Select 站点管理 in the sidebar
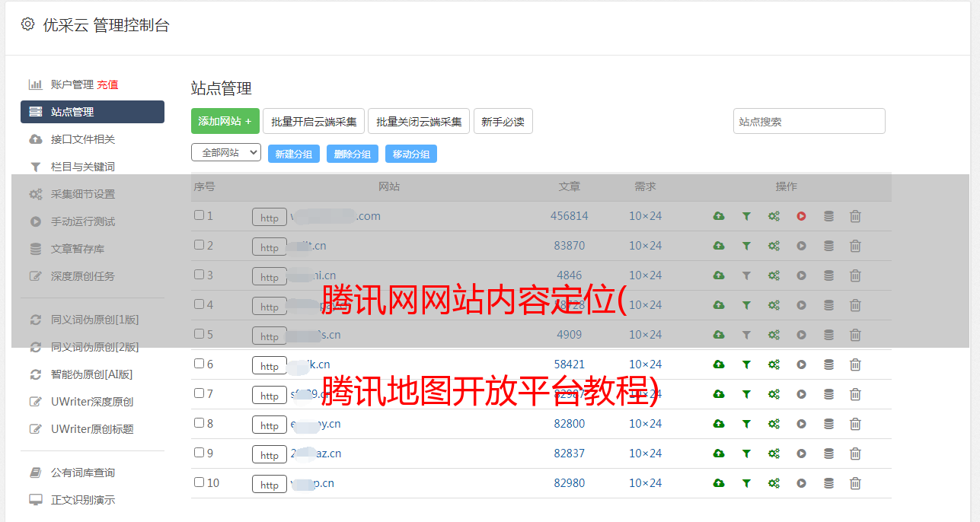 (92, 112)
